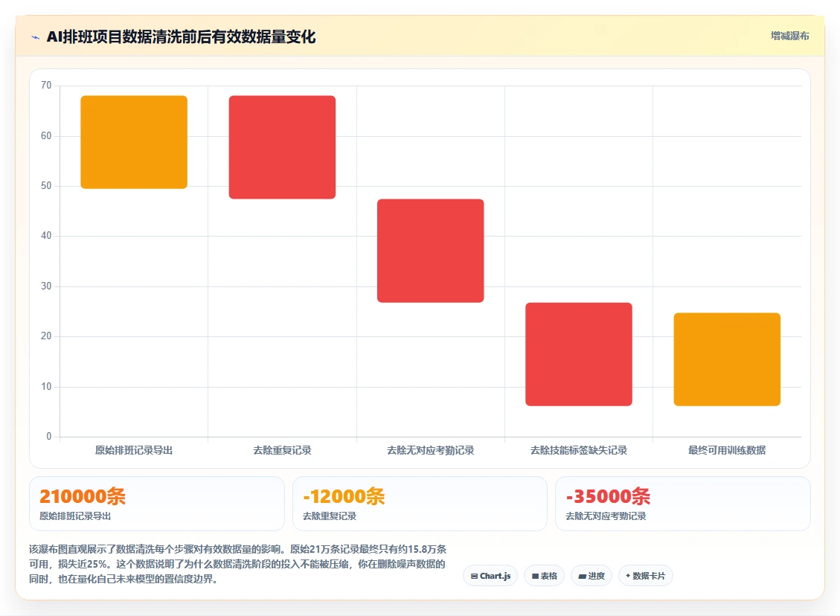The image size is (840, 616).
Task: Click the 增减瀑布 label in the header
Action: pyautogui.click(x=789, y=36)
